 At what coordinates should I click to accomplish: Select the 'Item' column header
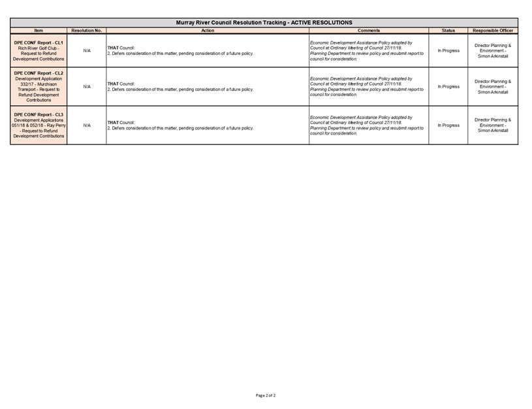coord(39,31)
